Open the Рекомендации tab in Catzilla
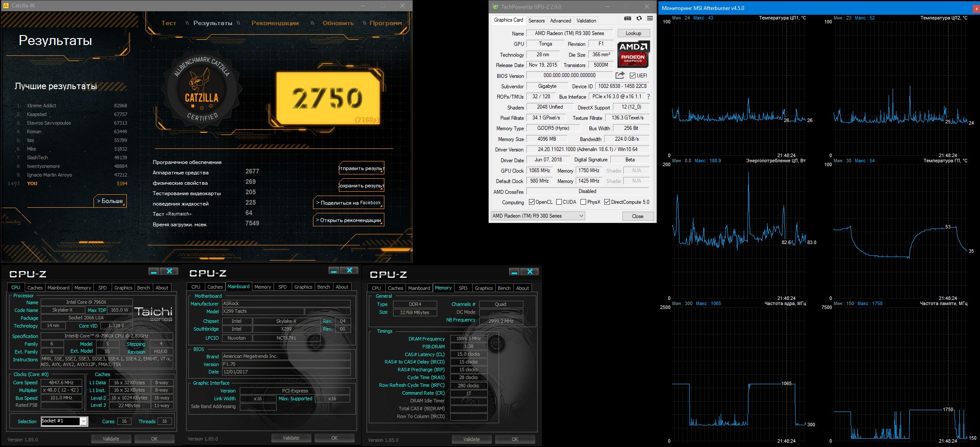 click(275, 23)
